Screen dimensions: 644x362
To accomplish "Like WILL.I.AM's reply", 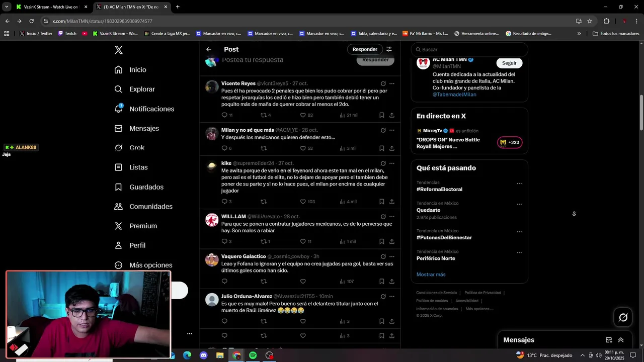I will coord(303,241).
